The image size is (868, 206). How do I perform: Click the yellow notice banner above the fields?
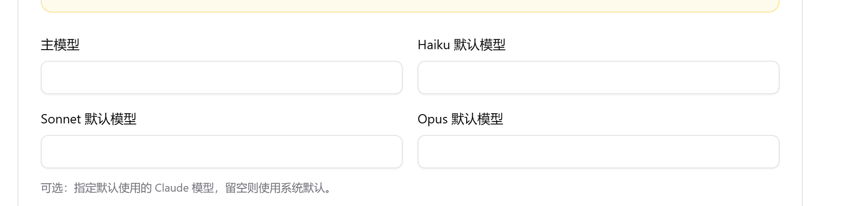(x=410, y=6)
